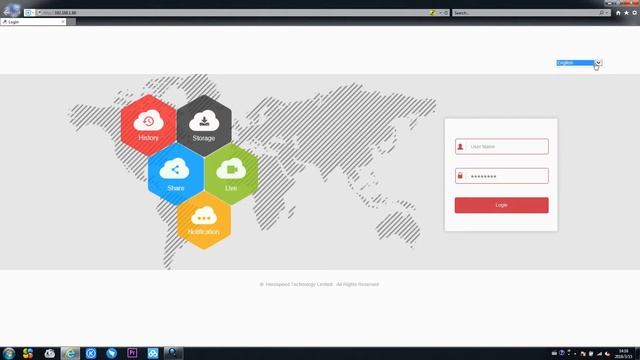Open the Notification cloud hexagon
Image resolution: width=640 pixels, height=360 pixels.
click(x=204, y=220)
